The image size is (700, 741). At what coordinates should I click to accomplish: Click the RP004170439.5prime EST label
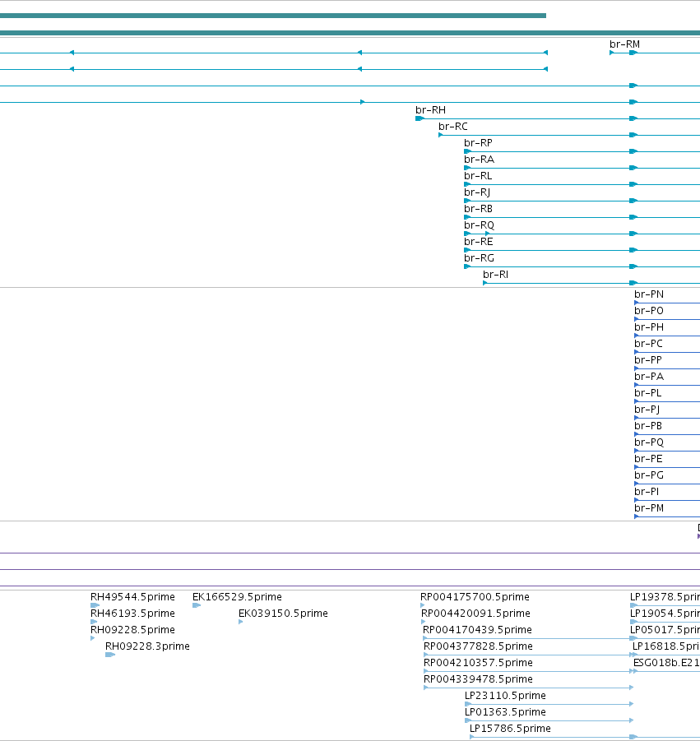coord(477,630)
